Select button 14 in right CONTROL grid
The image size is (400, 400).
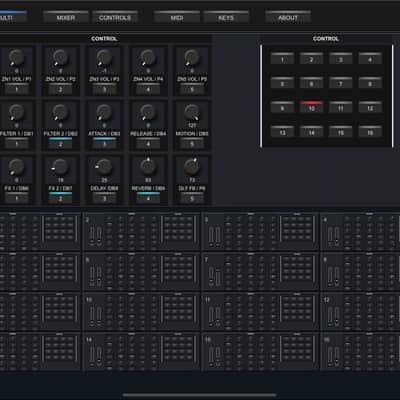point(311,132)
